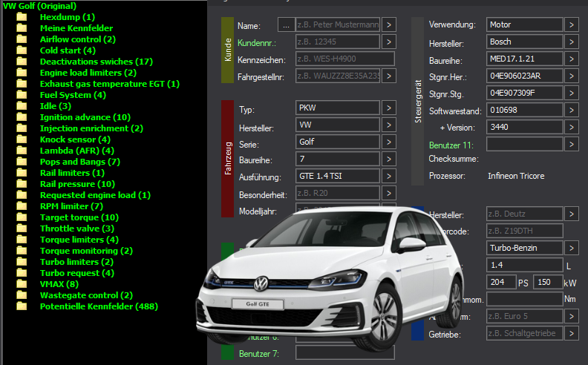Click the Name input field
Image resolution: width=588 pixels, height=365 pixels.
(338, 24)
